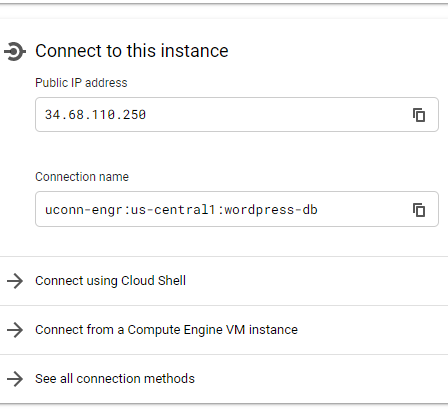
Task: Select the IP value 34.68.110.250
Action: pyautogui.click(x=95, y=115)
